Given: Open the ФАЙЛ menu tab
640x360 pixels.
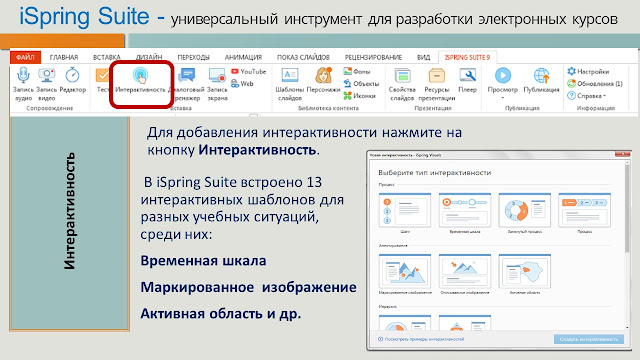Looking at the screenshot, I should click(25, 57).
